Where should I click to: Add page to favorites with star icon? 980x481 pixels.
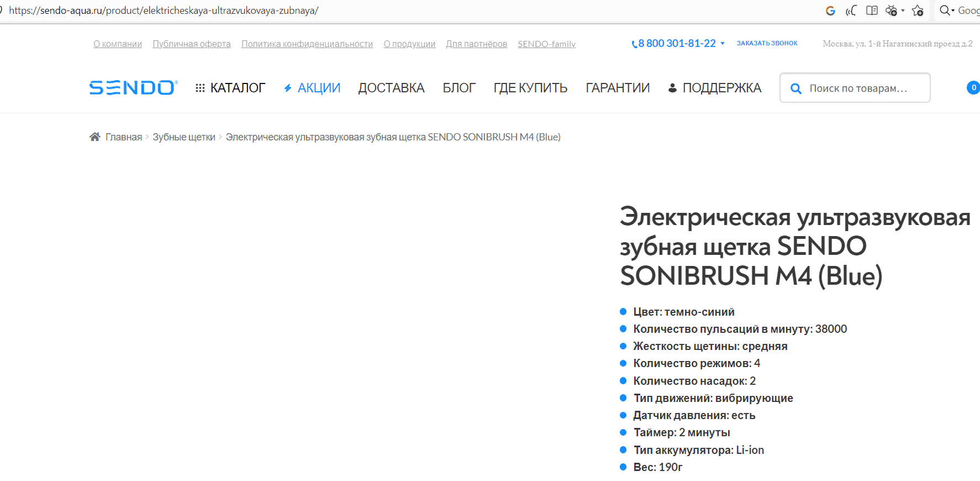click(918, 11)
